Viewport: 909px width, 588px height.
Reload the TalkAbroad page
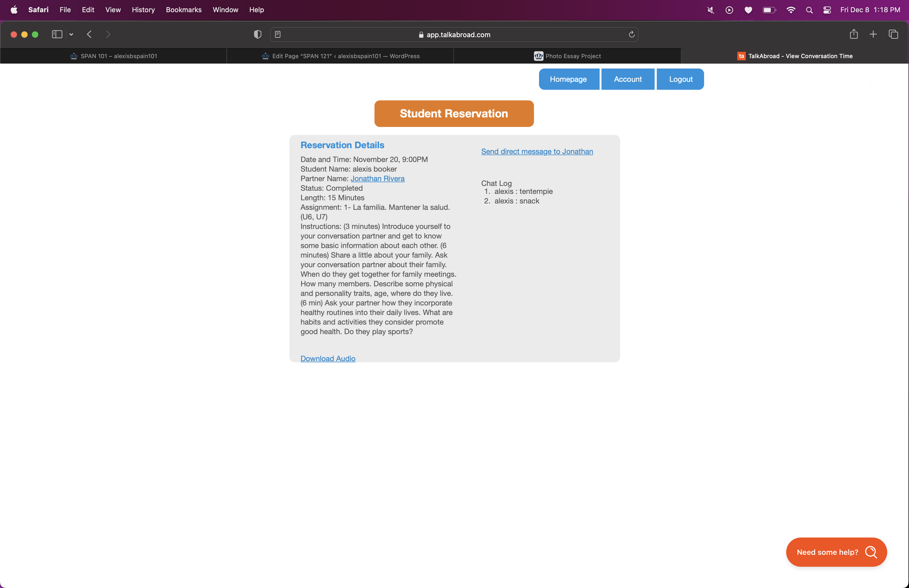click(631, 34)
